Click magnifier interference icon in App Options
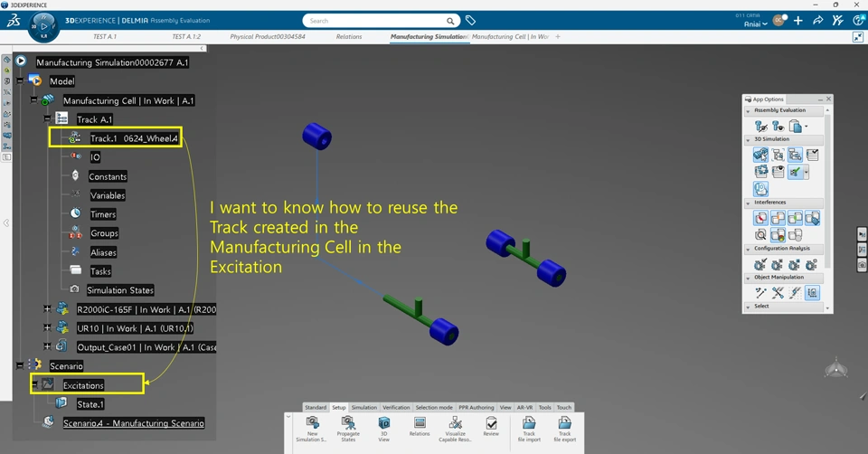Viewport: 868px width, 454px height. pyautogui.click(x=761, y=235)
